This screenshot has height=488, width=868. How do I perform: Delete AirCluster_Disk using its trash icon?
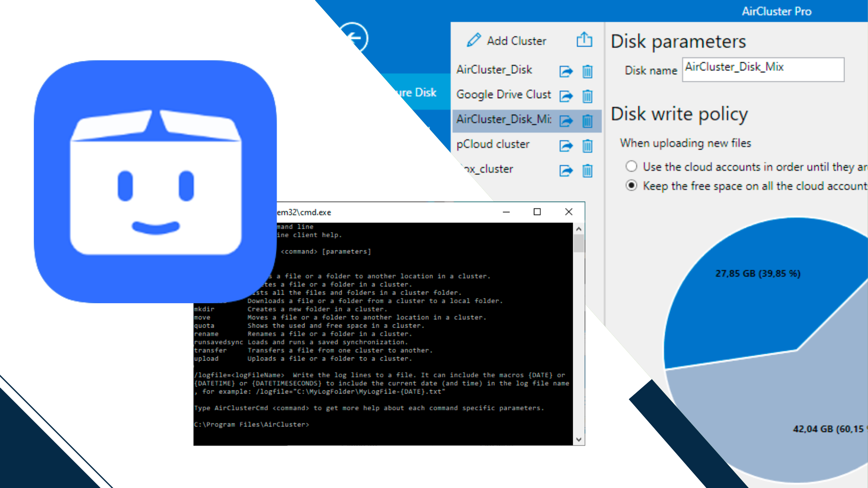[587, 71]
